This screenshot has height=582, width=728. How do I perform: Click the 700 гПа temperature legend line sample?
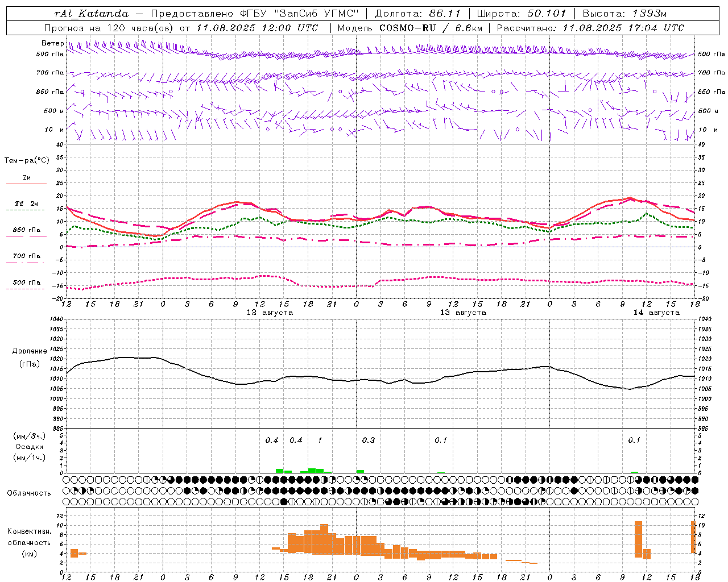(26, 263)
